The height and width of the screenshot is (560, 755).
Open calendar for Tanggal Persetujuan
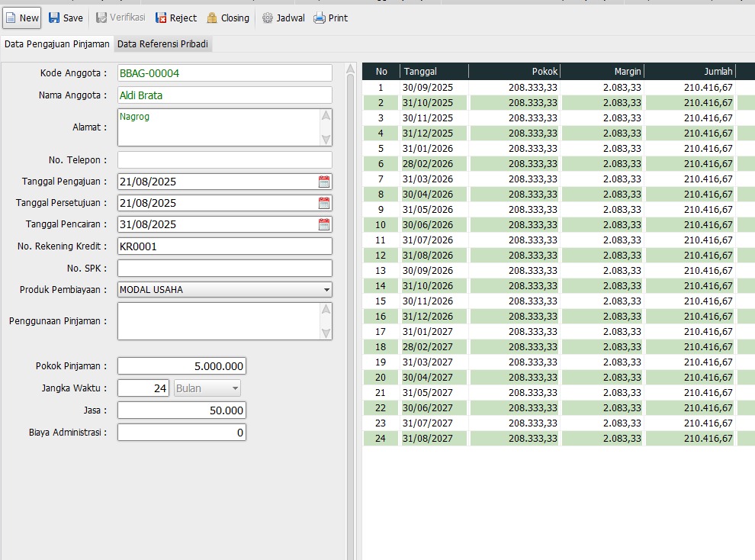tap(324, 203)
